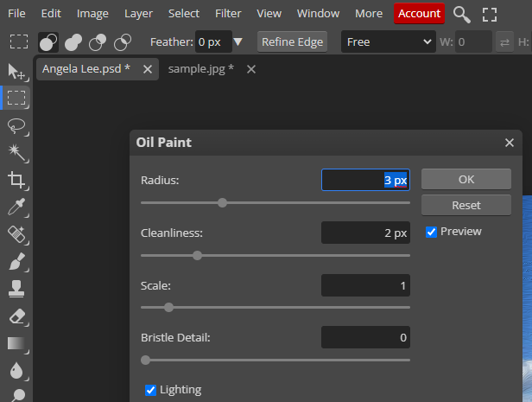Click the Feather value input

click(213, 41)
